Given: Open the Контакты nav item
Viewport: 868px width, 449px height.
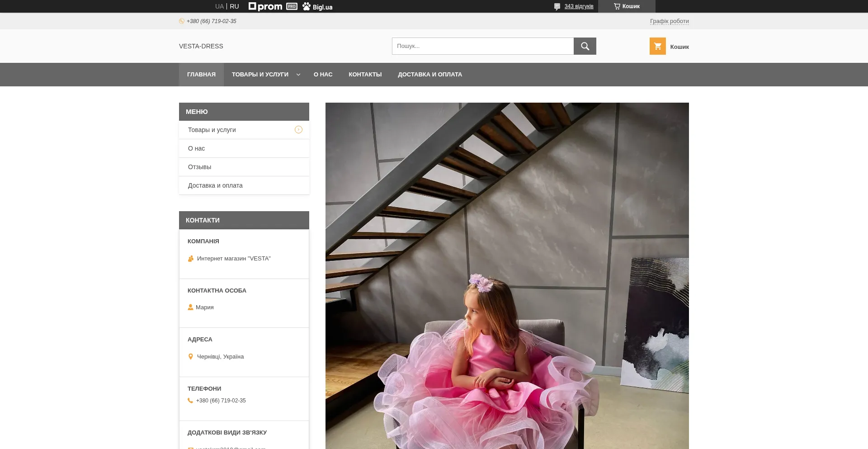Looking at the screenshot, I should (x=365, y=75).
